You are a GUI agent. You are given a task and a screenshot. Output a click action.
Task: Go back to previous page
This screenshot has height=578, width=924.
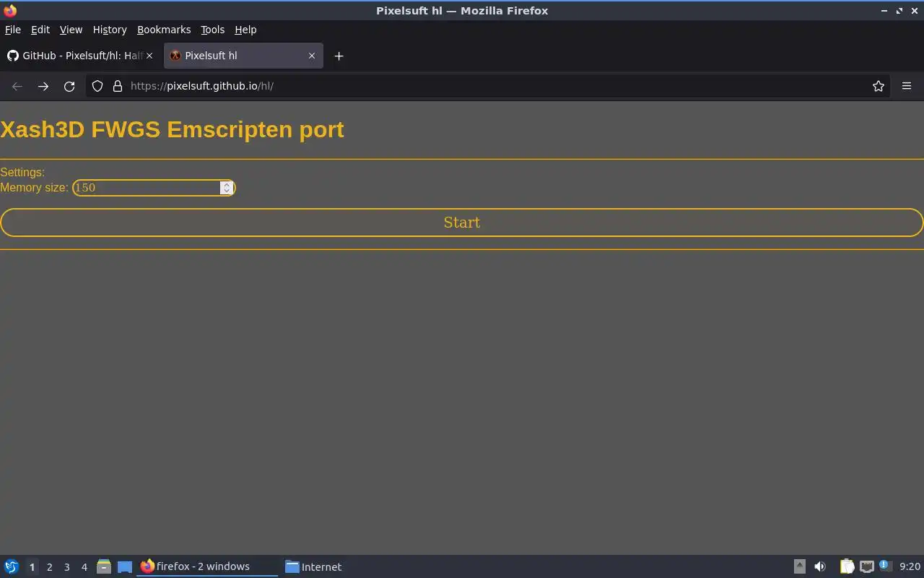[17, 86]
